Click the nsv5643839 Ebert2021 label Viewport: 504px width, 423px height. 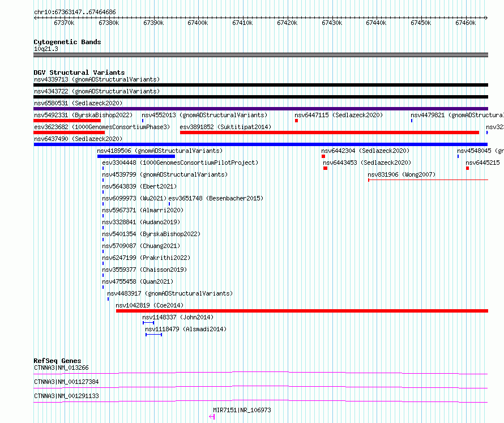click(139, 186)
